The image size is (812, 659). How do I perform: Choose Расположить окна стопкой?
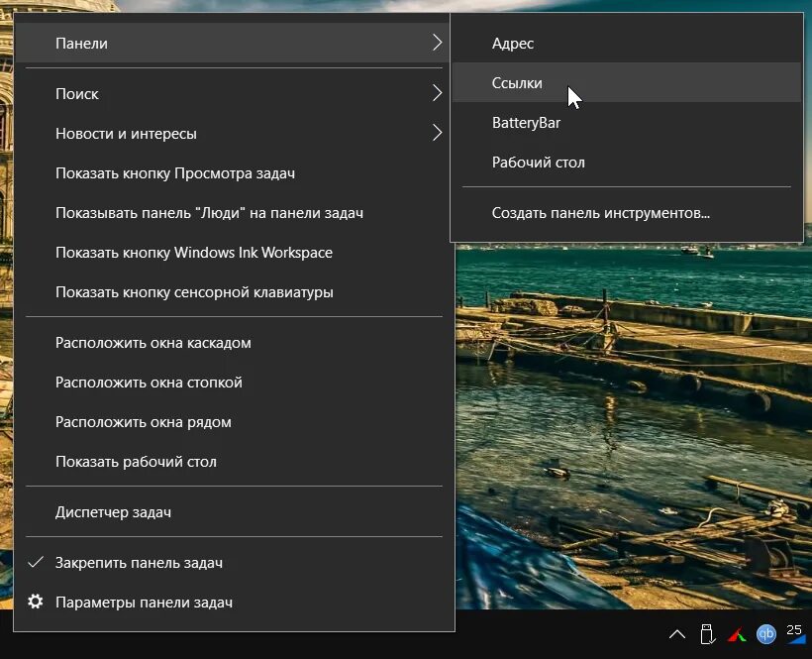pos(233,383)
